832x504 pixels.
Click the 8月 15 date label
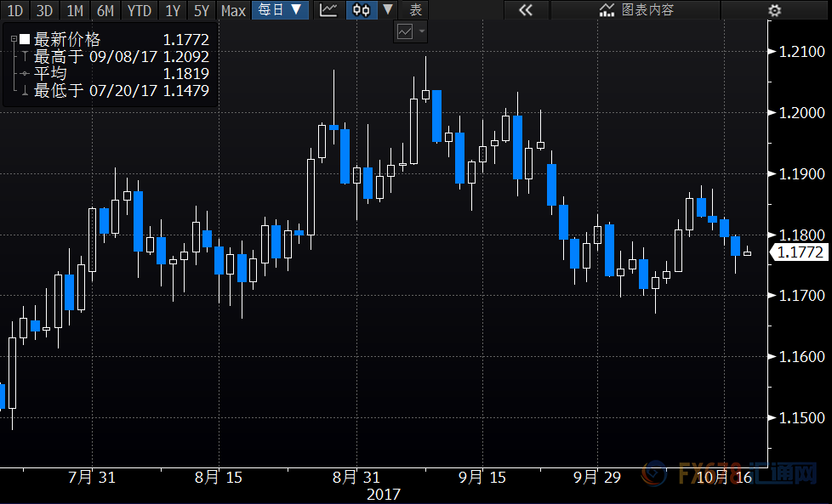(218, 478)
